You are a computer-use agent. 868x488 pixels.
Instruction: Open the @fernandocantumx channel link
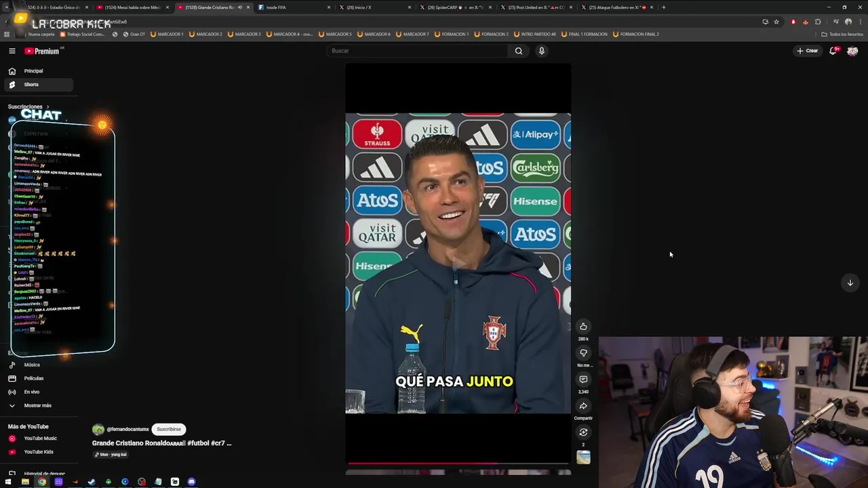coord(127,429)
